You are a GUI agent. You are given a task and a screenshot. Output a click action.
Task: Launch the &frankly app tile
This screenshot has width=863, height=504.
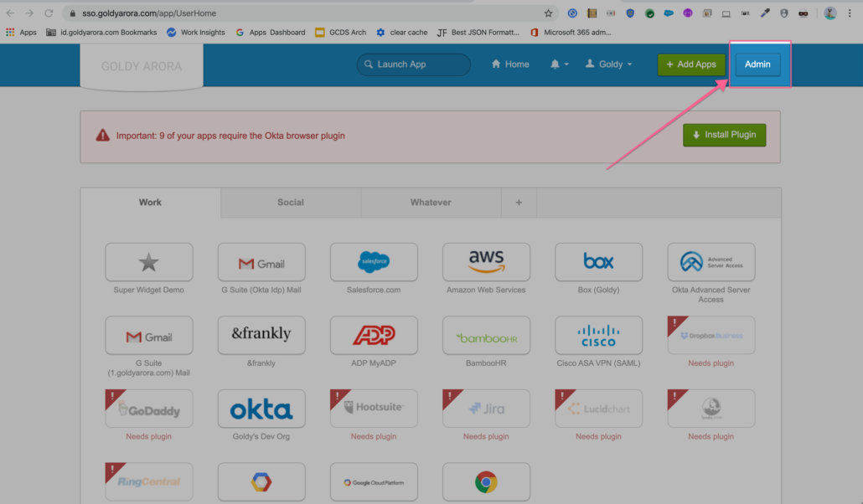pos(261,336)
